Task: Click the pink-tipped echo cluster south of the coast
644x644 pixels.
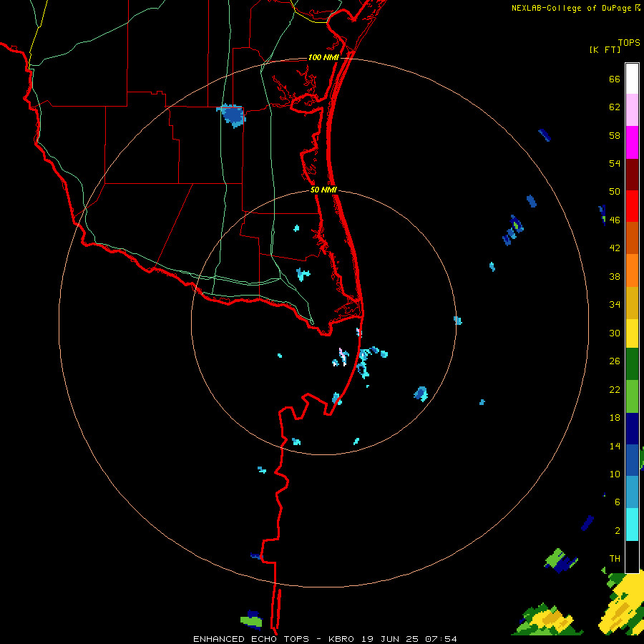Action: (x=341, y=357)
